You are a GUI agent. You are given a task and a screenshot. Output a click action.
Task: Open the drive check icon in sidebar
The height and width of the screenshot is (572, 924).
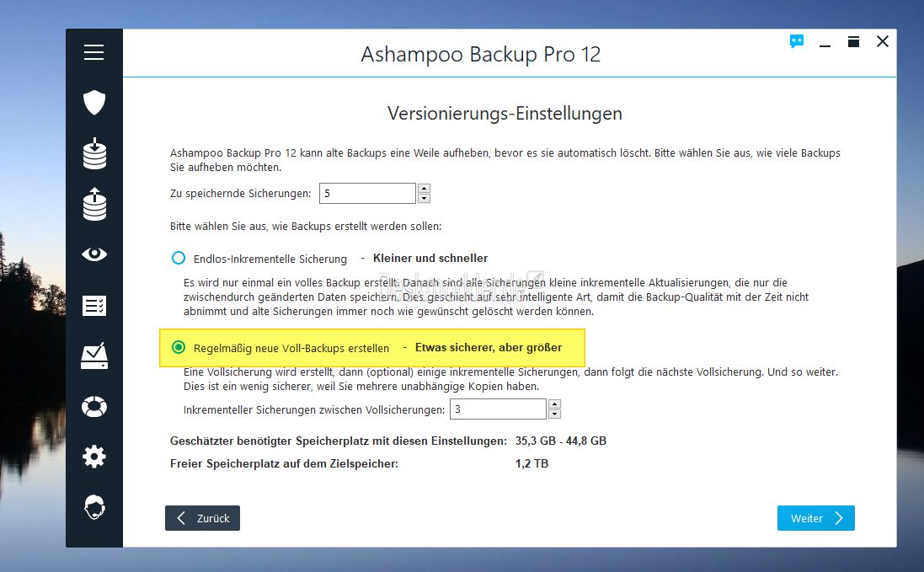[94, 355]
